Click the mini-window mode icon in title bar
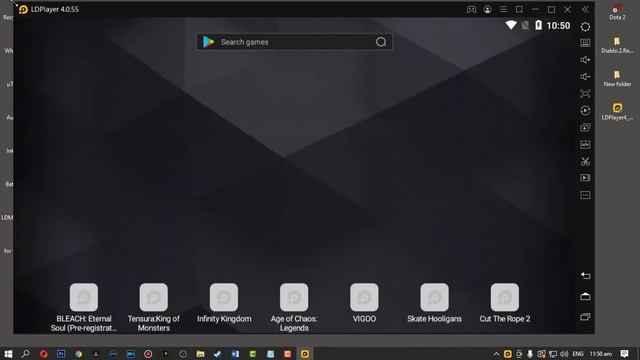640x360 pixels. point(519,9)
